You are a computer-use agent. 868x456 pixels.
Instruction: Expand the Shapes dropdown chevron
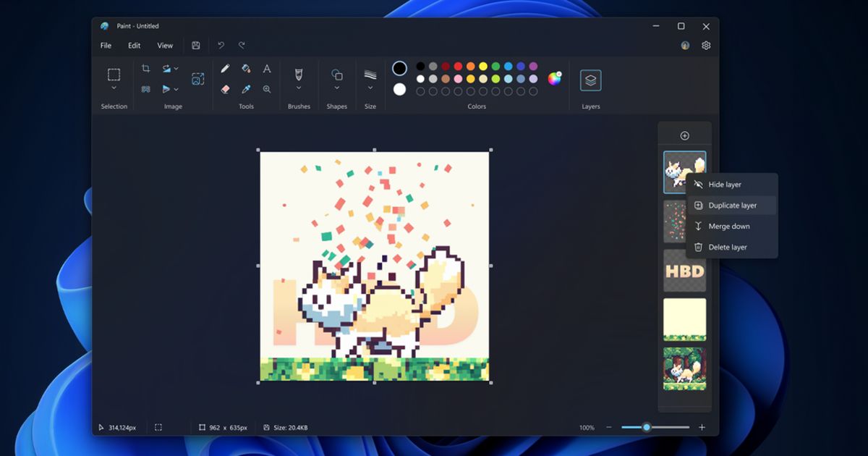pos(336,88)
